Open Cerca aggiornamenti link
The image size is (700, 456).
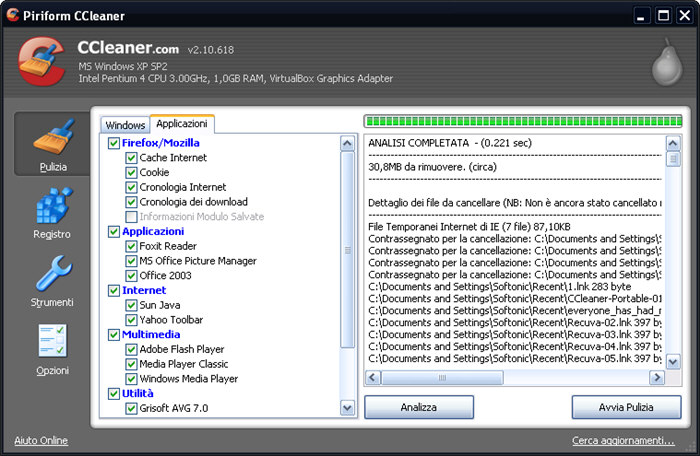coord(623,440)
